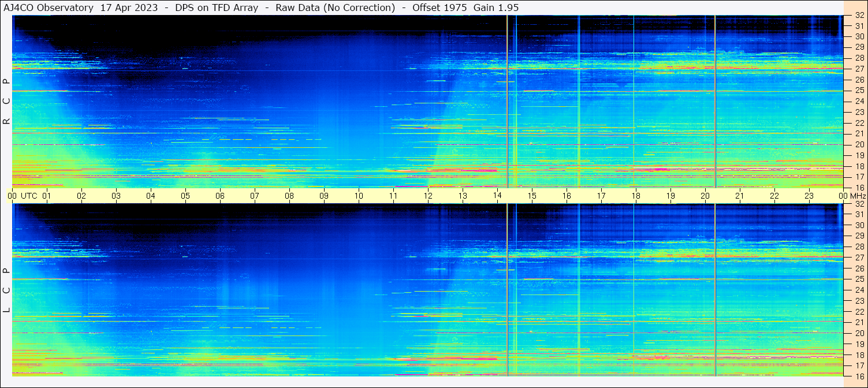
Task: Click the 17 frequency tick on LCP panel
Action: [x=859, y=365]
